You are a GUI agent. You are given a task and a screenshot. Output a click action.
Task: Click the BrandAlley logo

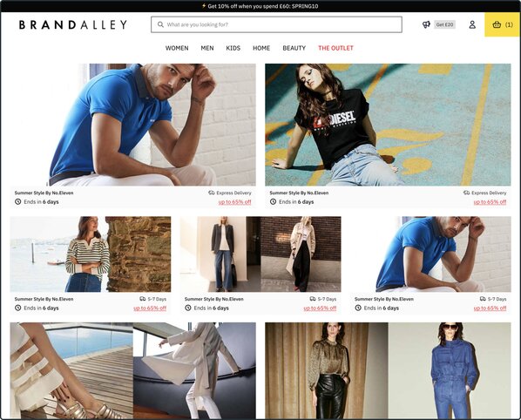click(73, 24)
